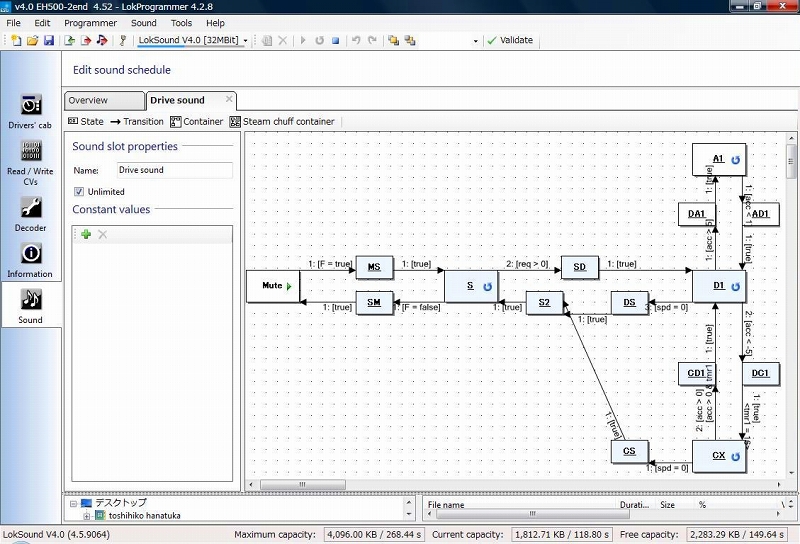Toggle the Unlimited checkbox
This screenshot has width=800, height=544.
(79, 191)
